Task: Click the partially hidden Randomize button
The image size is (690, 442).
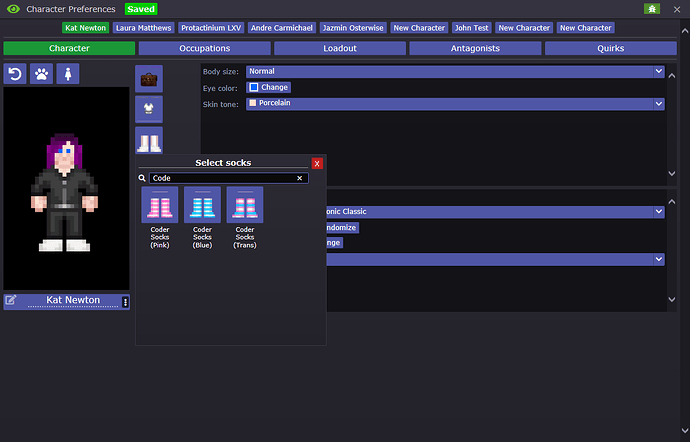Action: (342, 228)
